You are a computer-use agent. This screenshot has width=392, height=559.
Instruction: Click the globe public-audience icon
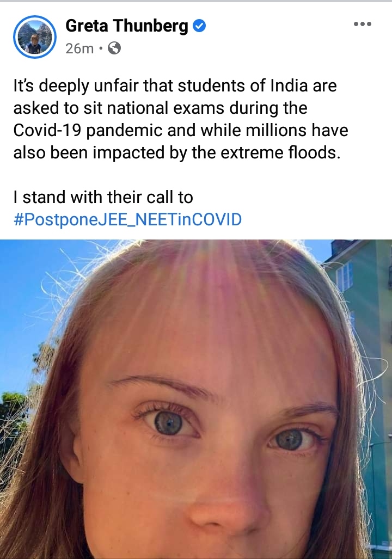(x=114, y=48)
